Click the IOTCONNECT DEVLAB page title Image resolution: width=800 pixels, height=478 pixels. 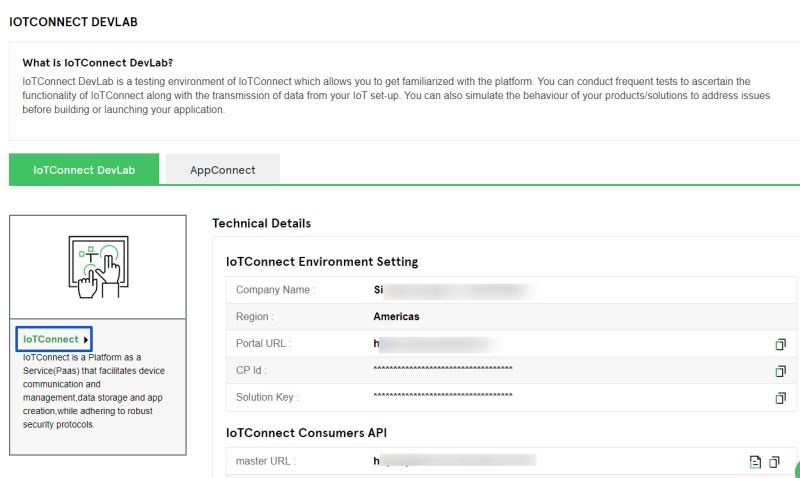tap(73, 22)
